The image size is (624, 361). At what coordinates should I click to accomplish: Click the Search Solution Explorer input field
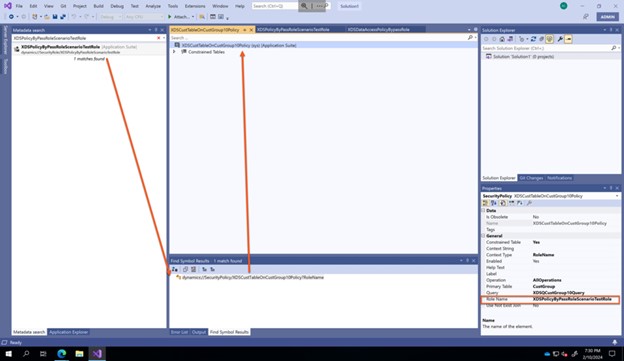tap(546, 48)
